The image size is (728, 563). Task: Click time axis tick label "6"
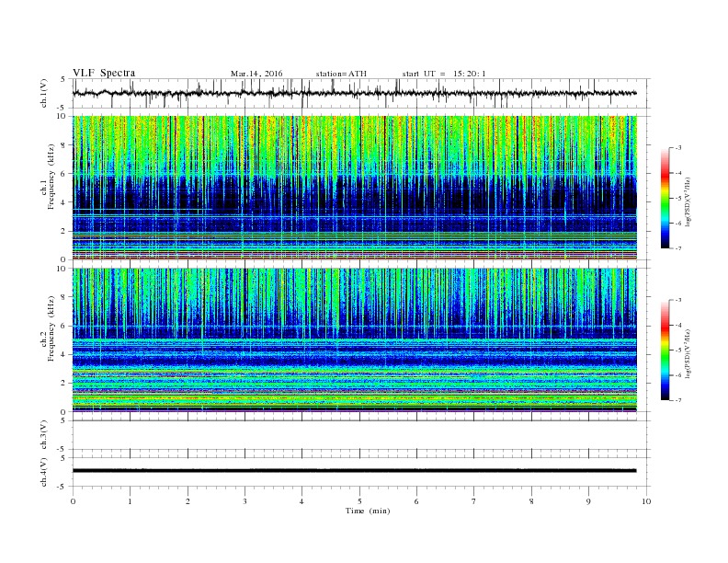click(416, 501)
